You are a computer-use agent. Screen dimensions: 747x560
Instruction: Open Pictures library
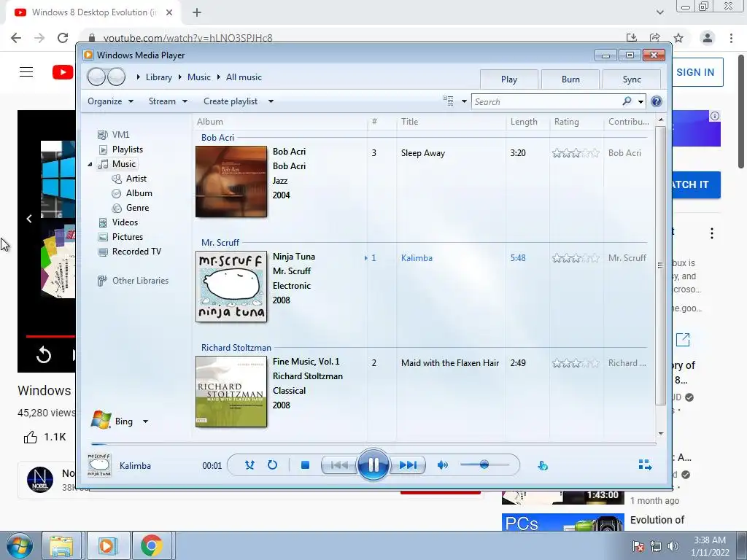point(120,237)
